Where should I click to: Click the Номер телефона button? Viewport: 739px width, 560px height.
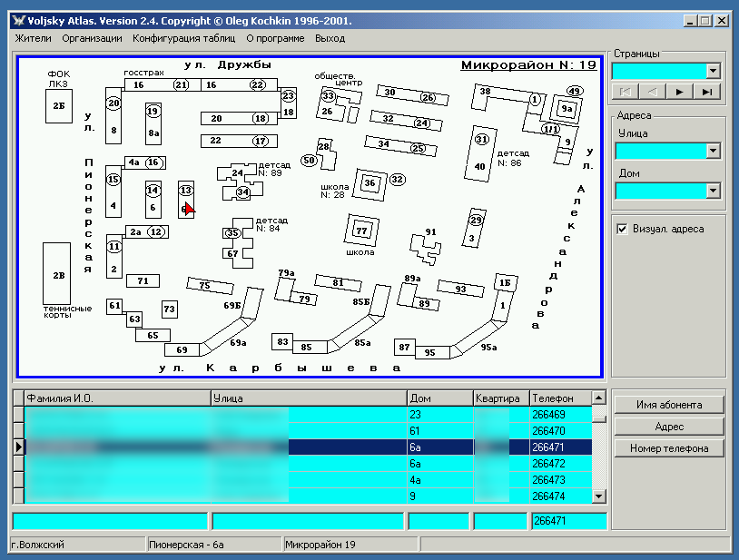669,448
